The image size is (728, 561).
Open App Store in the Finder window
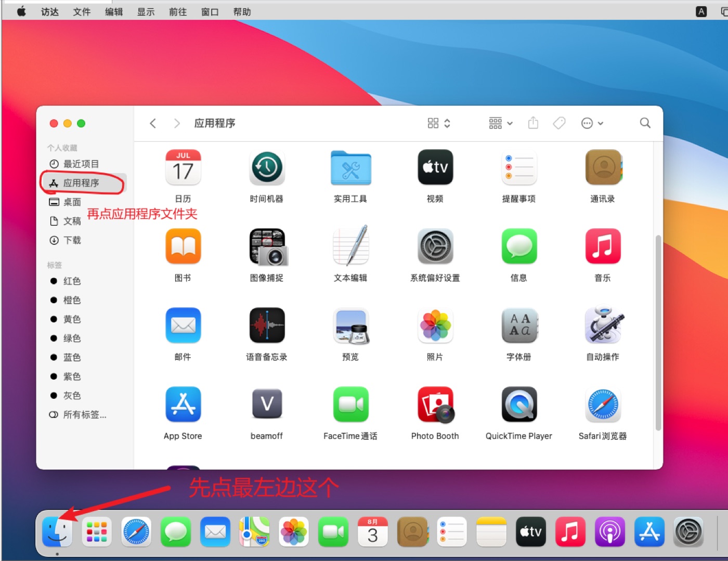(x=183, y=405)
